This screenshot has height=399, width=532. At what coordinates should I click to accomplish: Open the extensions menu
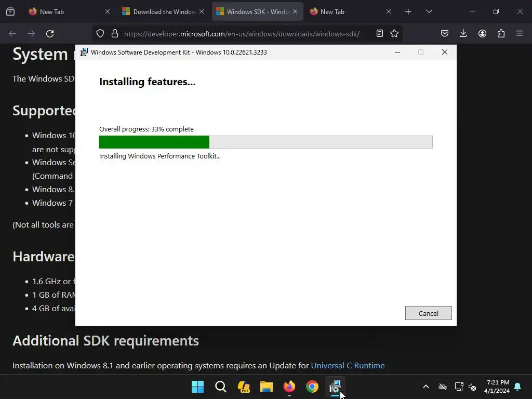pos(501,33)
